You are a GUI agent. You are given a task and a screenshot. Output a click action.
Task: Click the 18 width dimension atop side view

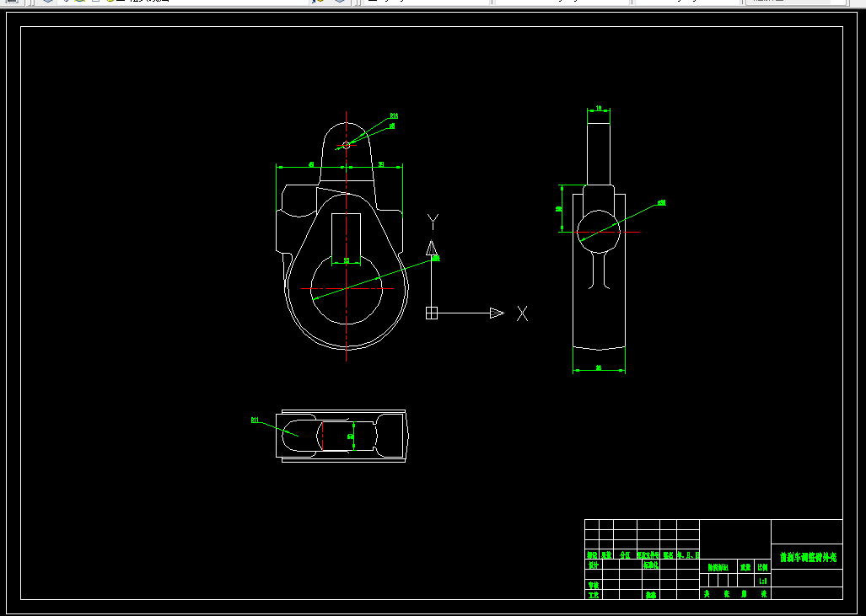click(599, 109)
